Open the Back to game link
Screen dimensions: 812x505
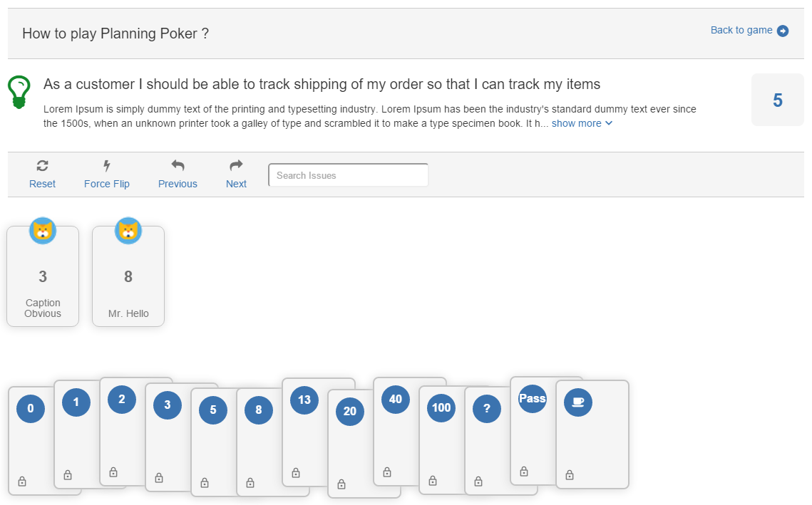point(741,30)
